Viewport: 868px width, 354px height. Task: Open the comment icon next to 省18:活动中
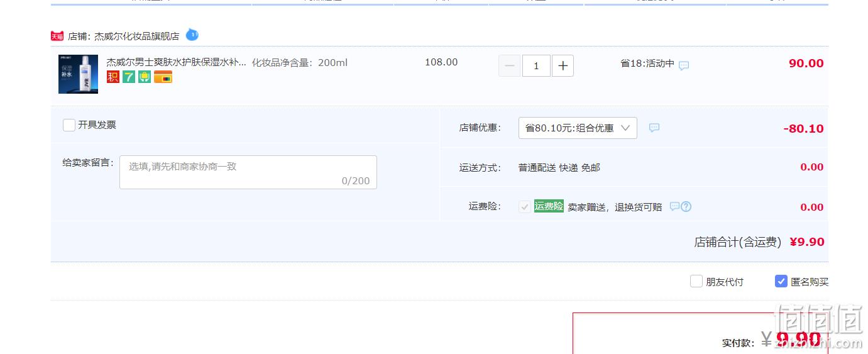click(684, 65)
